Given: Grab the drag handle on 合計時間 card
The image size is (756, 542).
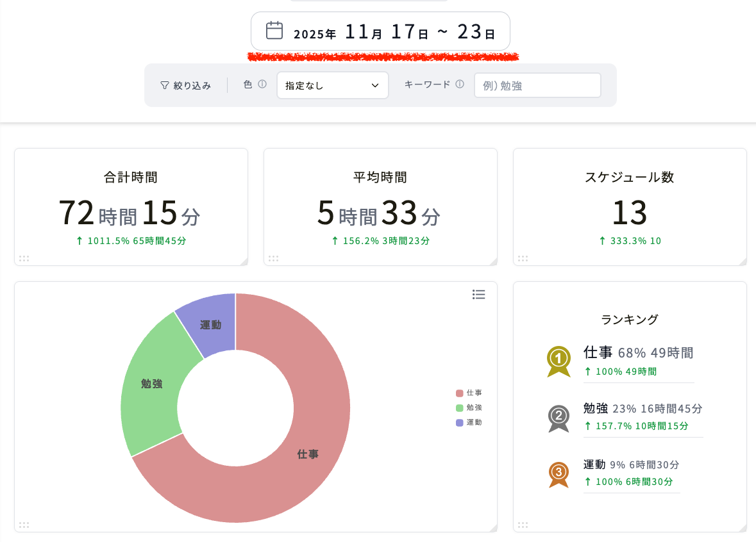Looking at the screenshot, I should point(24,259).
